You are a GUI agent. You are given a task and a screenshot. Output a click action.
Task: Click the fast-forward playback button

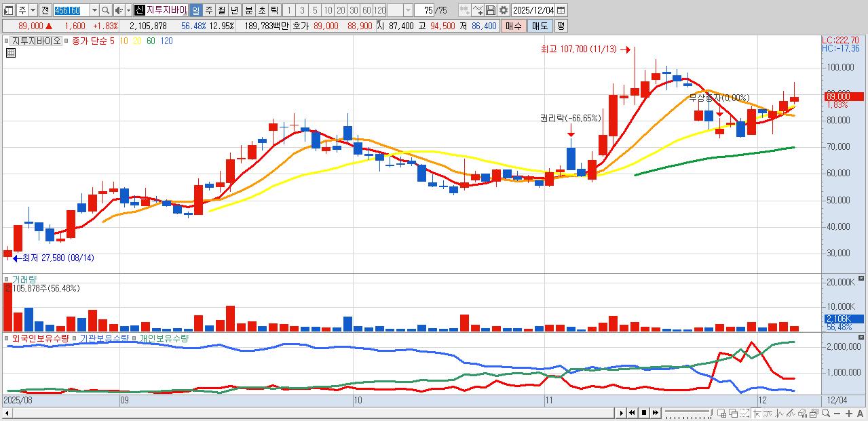656,413
